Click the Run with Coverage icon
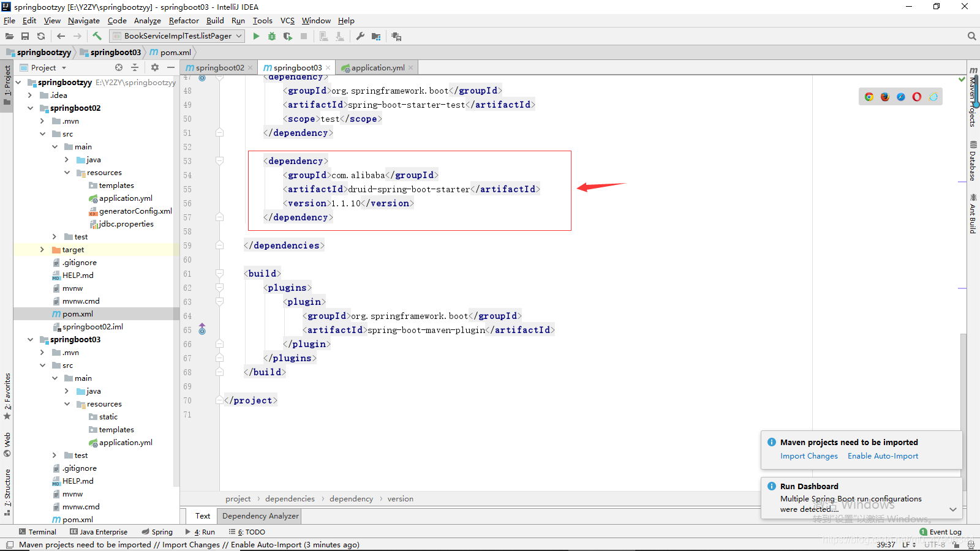Viewport: 980px width, 551px height. 288,36
